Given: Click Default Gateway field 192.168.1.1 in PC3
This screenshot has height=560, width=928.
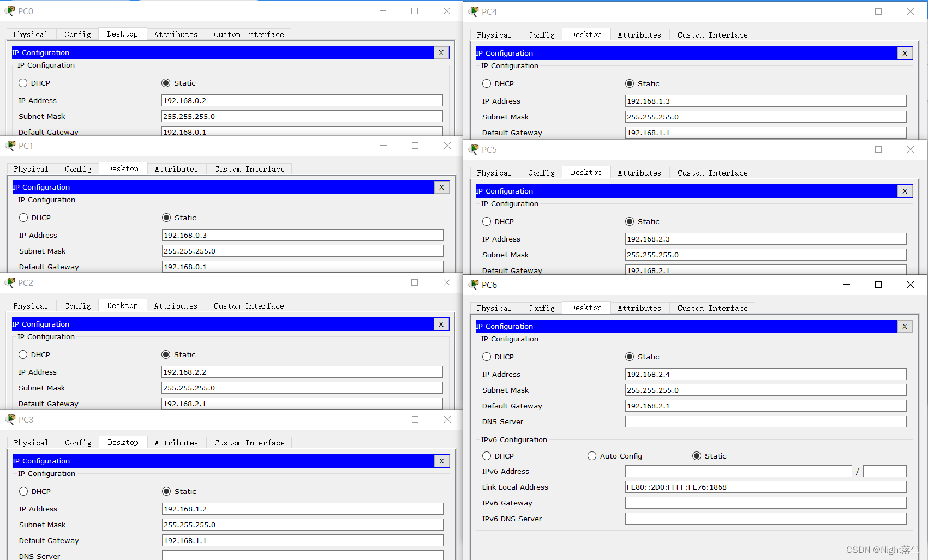Looking at the screenshot, I should pyautogui.click(x=303, y=540).
